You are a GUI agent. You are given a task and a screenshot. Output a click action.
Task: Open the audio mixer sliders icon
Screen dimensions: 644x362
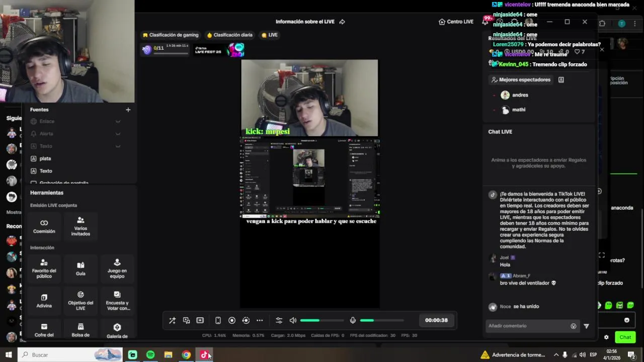point(279,320)
